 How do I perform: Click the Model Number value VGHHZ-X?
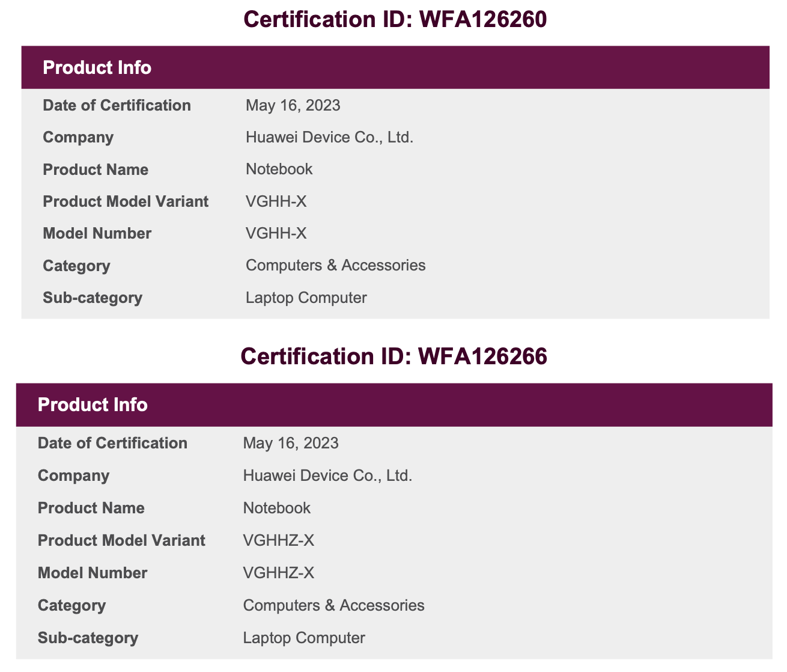click(x=278, y=573)
